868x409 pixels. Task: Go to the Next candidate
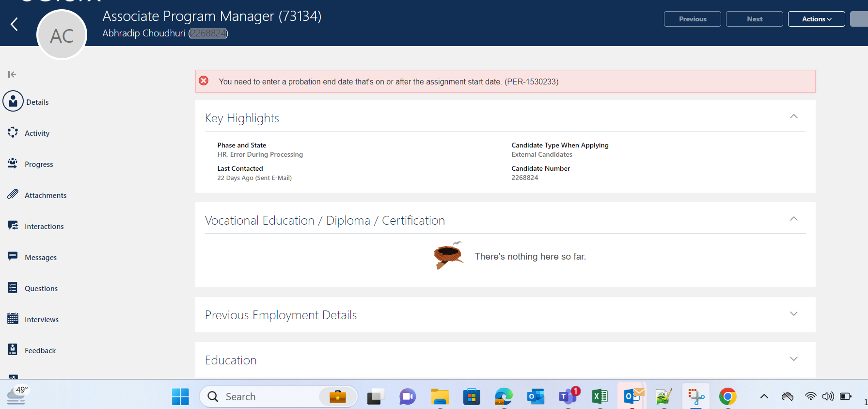[x=755, y=19]
